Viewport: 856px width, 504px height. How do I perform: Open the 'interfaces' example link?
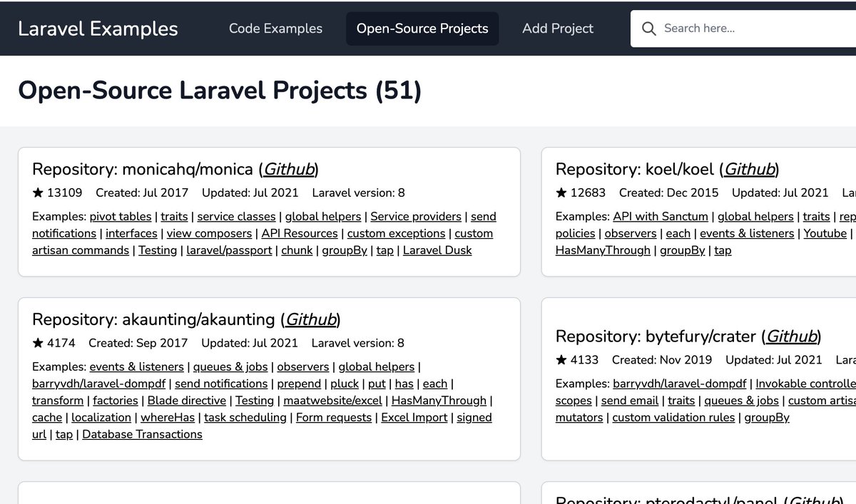pos(131,234)
